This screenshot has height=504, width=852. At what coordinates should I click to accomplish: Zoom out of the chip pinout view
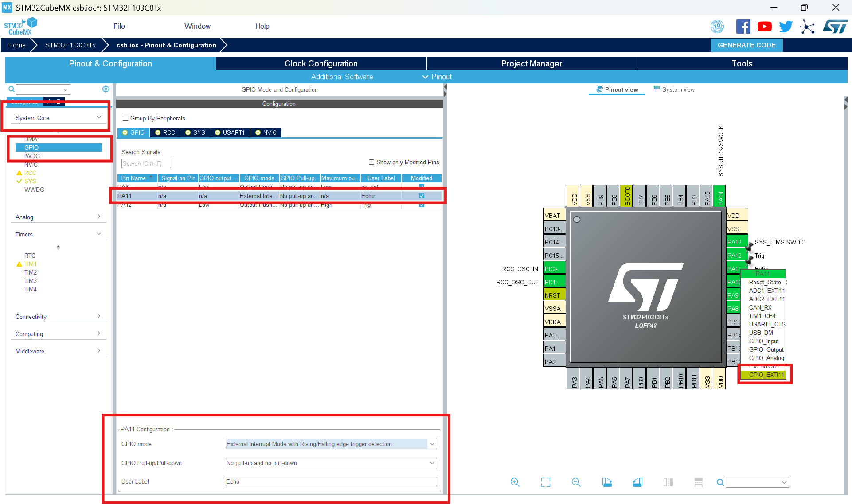click(x=576, y=482)
